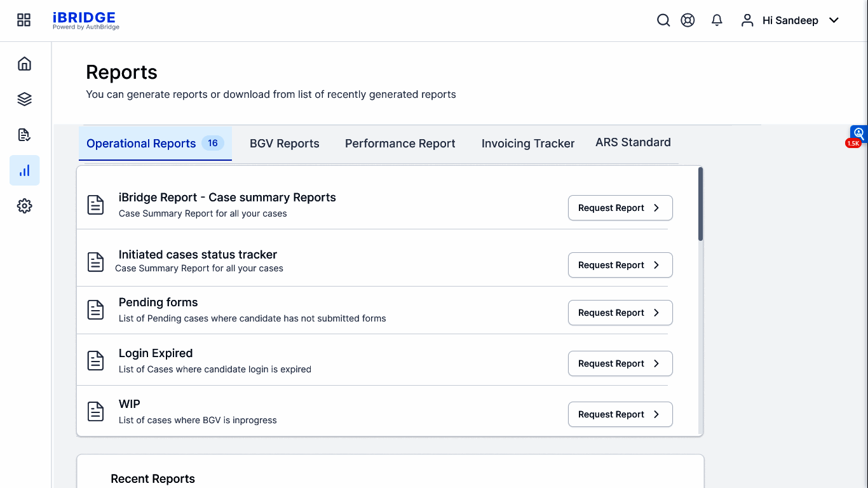Request the iBridge Case summary report

coord(620,208)
